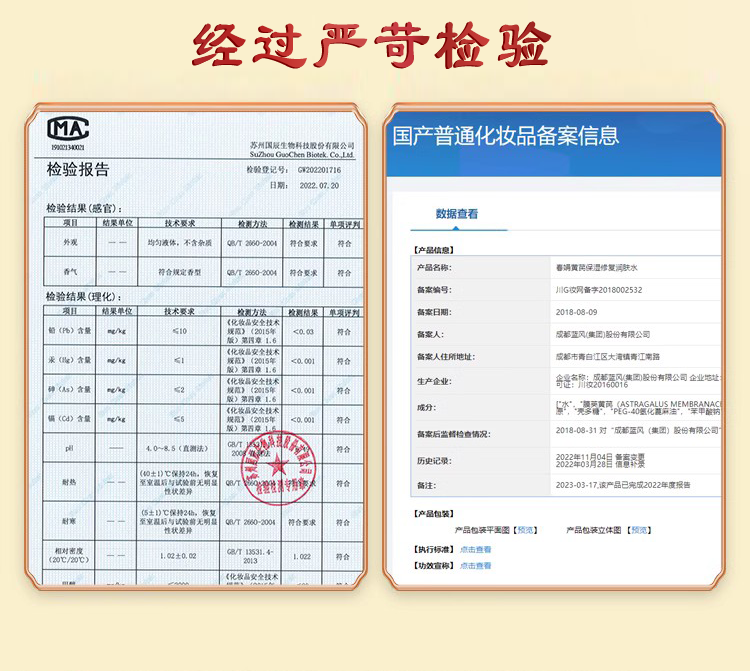This screenshot has height=671, width=750.
Task: Select history entry 2022年03月28日 信息补录
Action: 600,464
